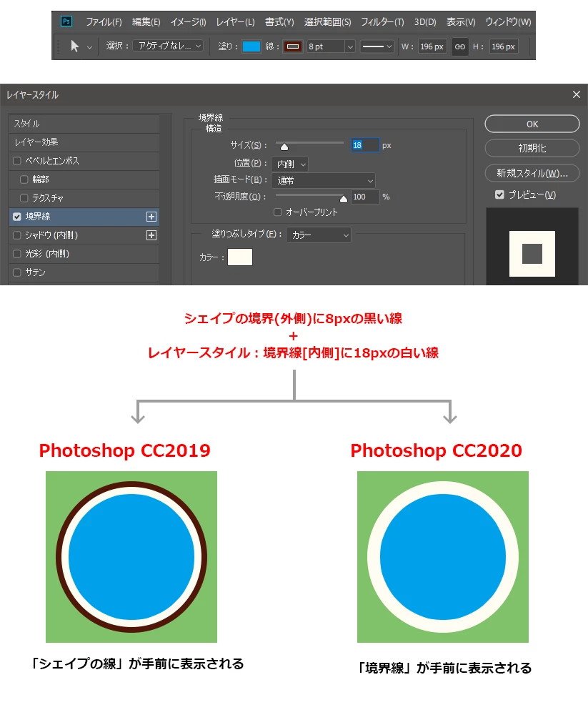Enable the テクスチャ checkbox
This screenshot has width=588, height=715.
click(x=24, y=198)
